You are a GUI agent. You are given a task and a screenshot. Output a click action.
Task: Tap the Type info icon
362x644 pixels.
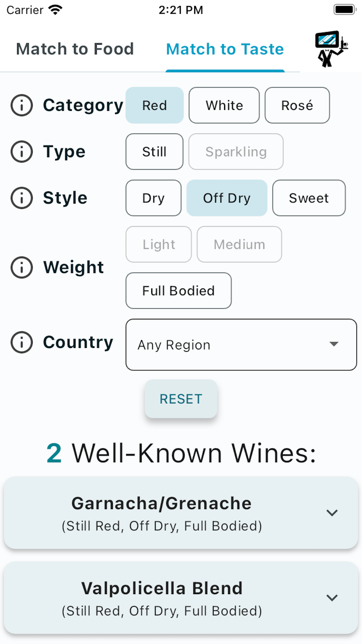coord(22,152)
